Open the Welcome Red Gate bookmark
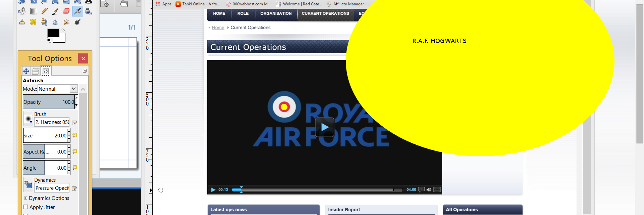 pos(299,4)
